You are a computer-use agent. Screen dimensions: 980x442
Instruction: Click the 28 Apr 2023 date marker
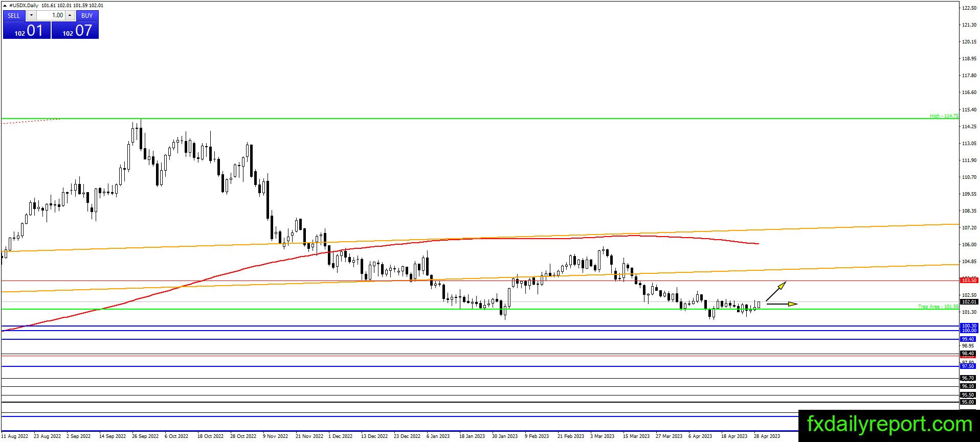(x=767, y=436)
